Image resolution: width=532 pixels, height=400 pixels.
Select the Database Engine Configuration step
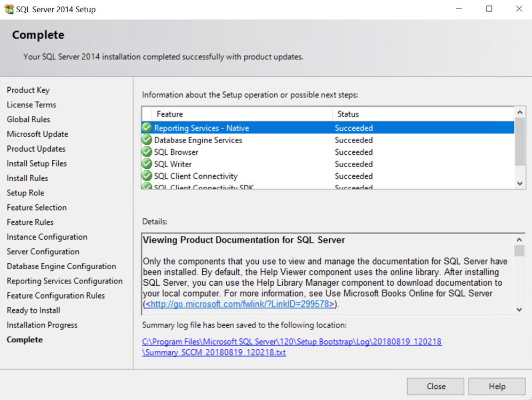pos(61,266)
